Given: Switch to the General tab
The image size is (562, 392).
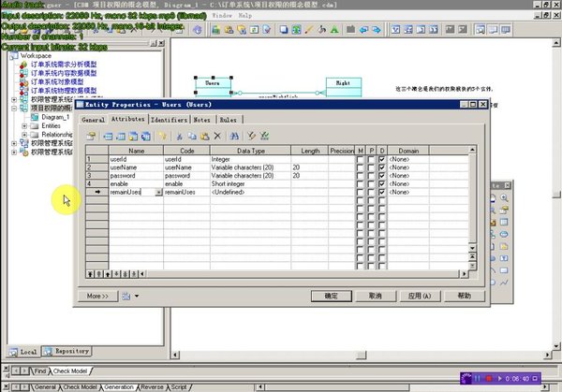Looking at the screenshot, I should coord(93,120).
